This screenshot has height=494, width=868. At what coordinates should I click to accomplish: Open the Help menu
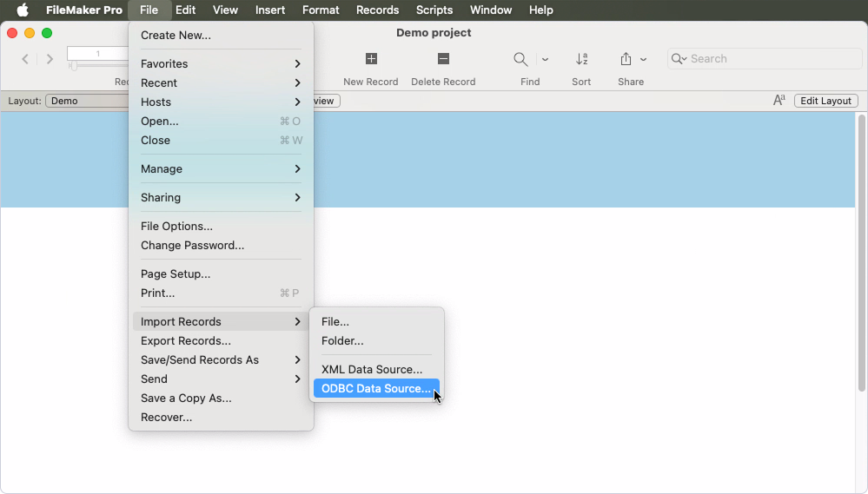coord(540,10)
